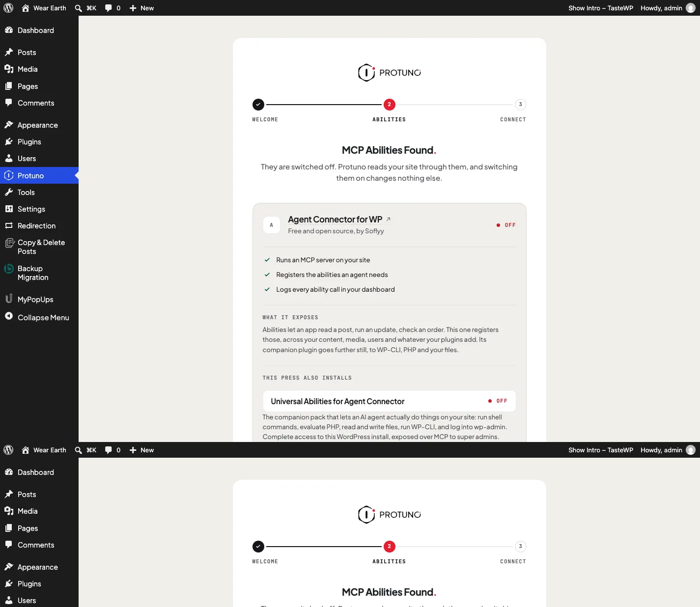Select the Welcome step circle in upper card
700x607 pixels.
point(258,104)
